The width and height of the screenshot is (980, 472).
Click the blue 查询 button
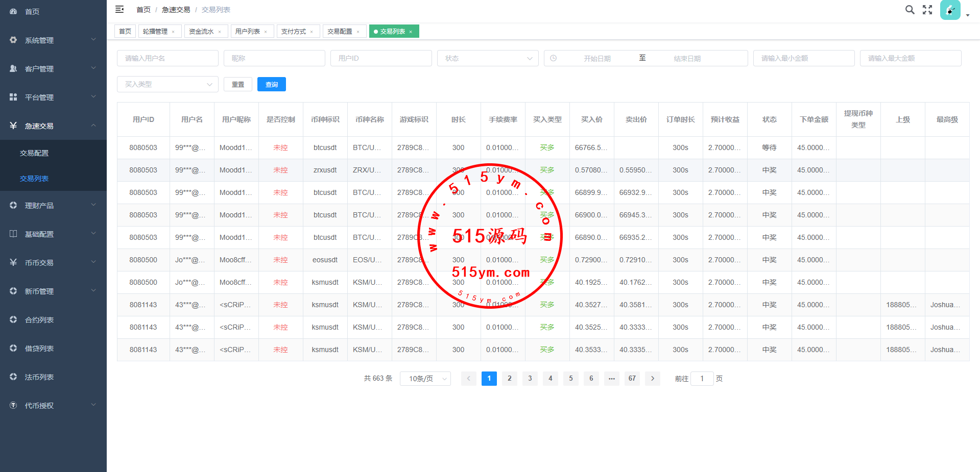[271, 84]
